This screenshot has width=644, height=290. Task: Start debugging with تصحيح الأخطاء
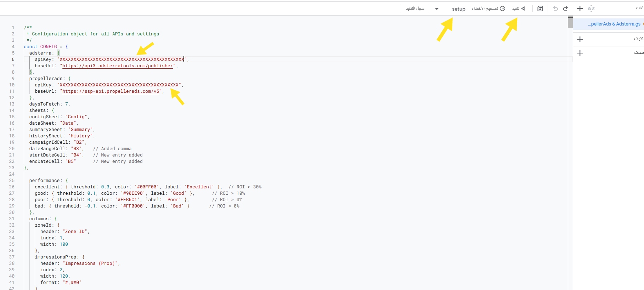[488, 8]
